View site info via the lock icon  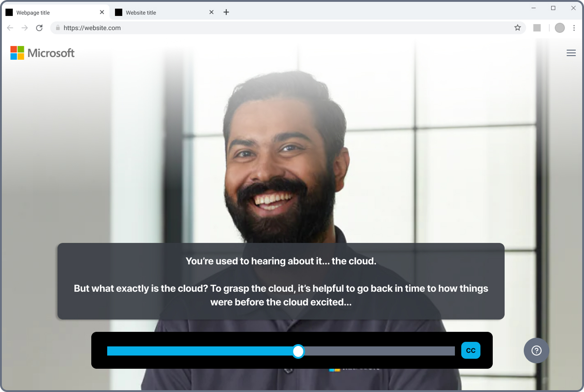[x=57, y=28]
